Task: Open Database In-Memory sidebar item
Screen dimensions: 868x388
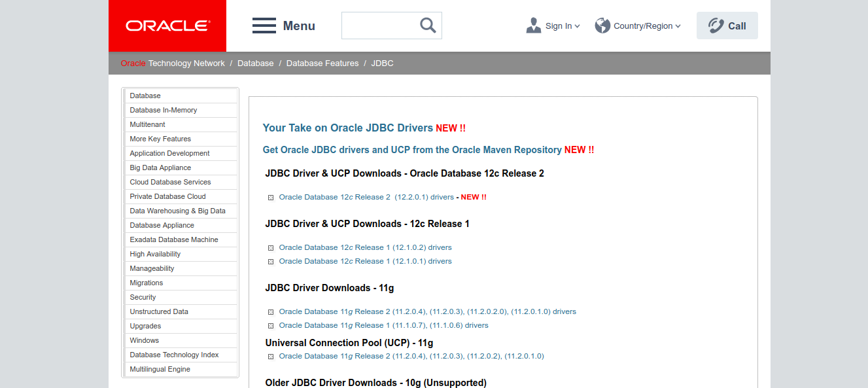Action: [181, 110]
